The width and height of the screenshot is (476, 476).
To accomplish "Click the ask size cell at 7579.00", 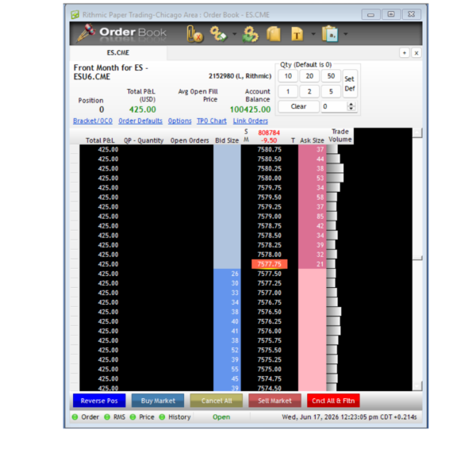I will coord(312,217).
